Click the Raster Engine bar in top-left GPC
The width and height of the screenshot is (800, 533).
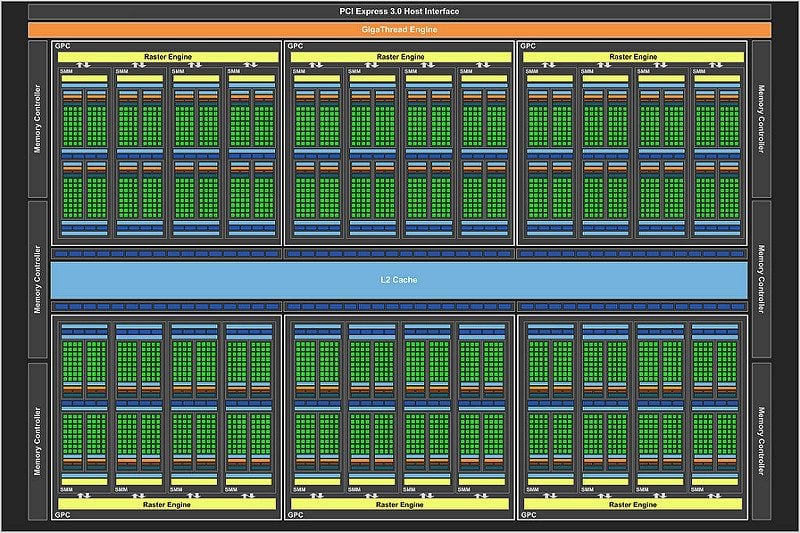pos(168,57)
